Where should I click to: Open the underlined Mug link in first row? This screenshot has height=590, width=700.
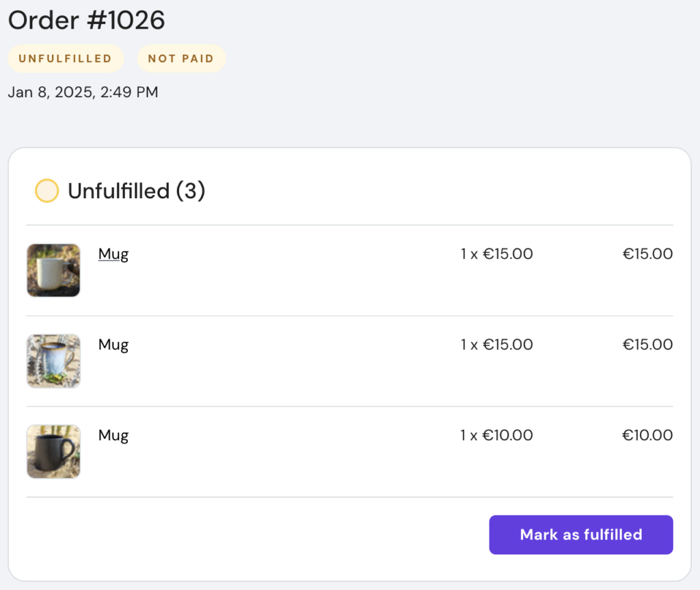[113, 254]
